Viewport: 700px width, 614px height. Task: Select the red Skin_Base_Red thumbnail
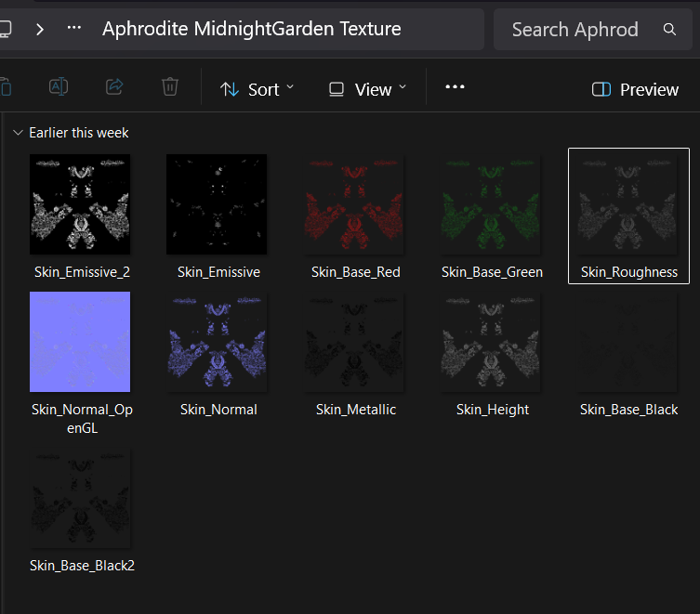pos(354,204)
